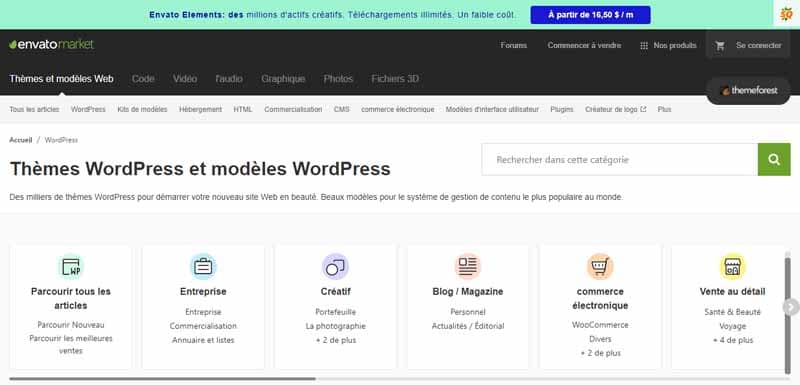Open the Entreprise sub-link under the Entreprise card heading
Viewport: 800px width, 385px height.
[x=203, y=312]
